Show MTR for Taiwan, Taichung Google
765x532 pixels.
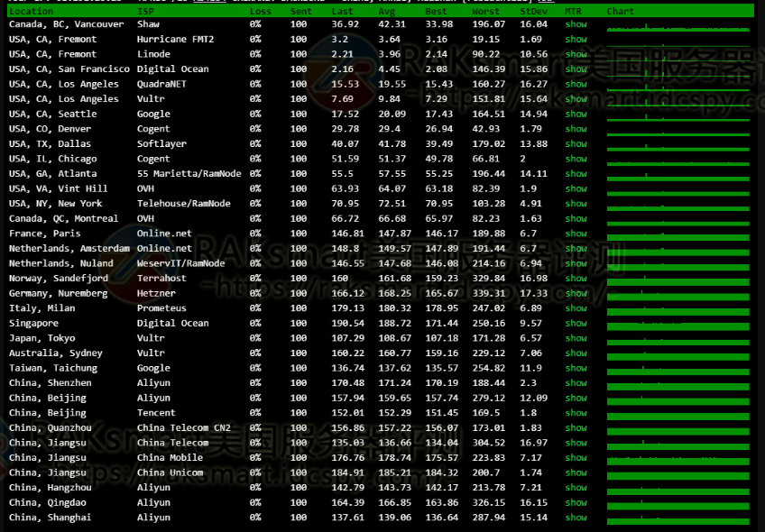coord(576,368)
